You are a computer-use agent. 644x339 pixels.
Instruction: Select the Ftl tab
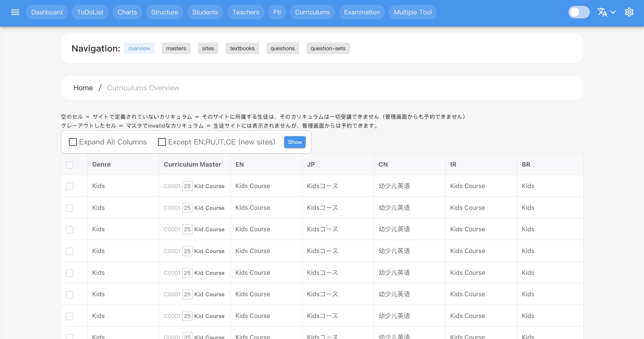277,12
